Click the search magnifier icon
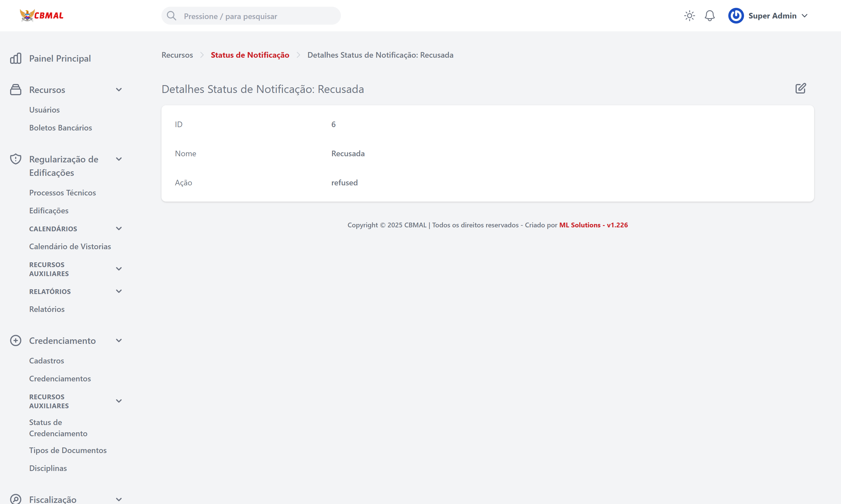 point(172,16)
